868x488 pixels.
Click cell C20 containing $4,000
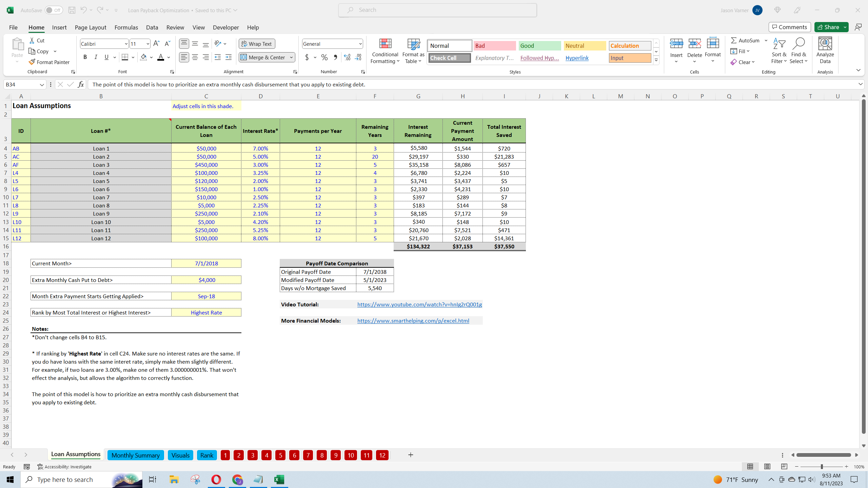click(x=206, y=280)
